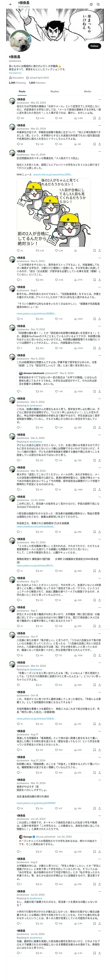Click the search magnifier icon in the header
Image resolution: width=110 pixels, height=980 pixels.
click(98, 5)
